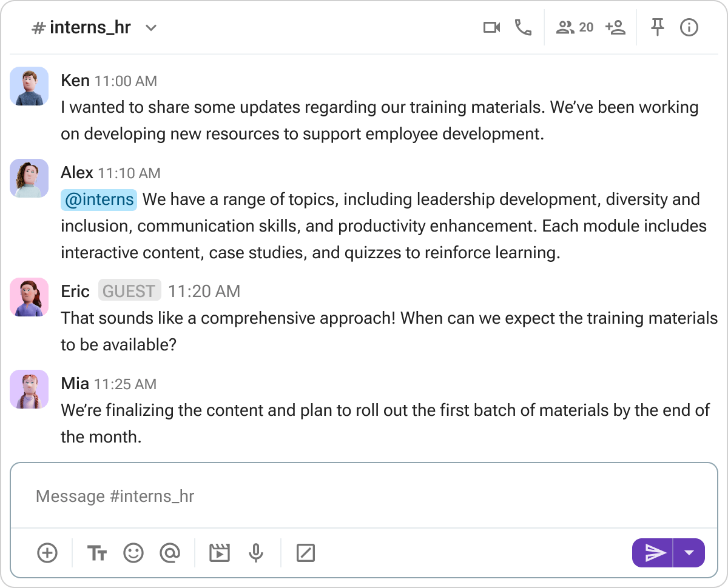Record a video clip
The image size is (728, 588).
coord(219,553)
